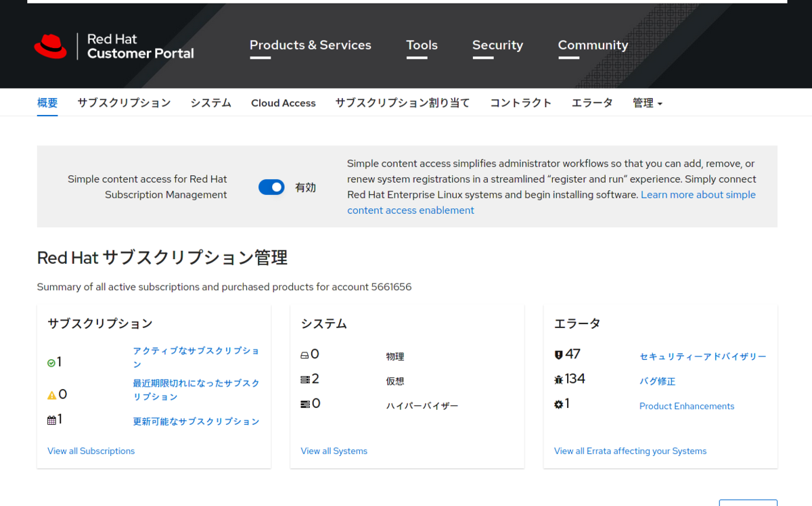Click the Red Hat サブスクリプション管理 heading
Image resolution: width=812 pixels, height=506 pixels.
click(x=162, y=258)
